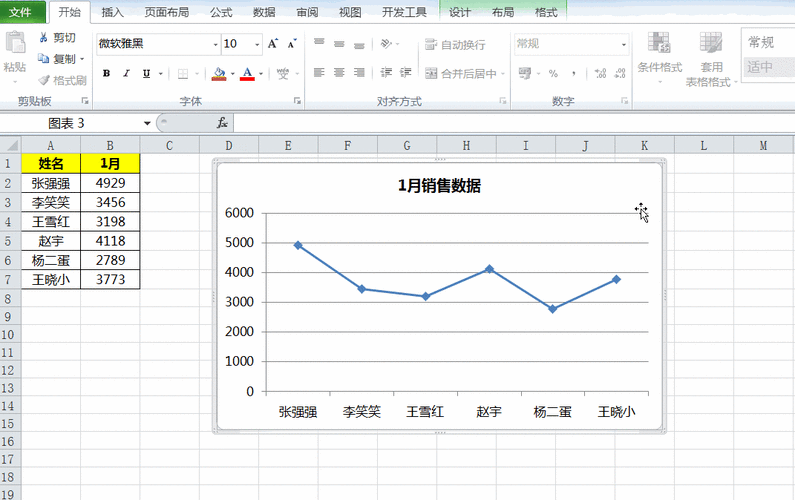Image resolution: width=795 pixels, height=500 pixels.
Task: Open Format as Table (套用表格格式) gallery
Action: [711, 59]
